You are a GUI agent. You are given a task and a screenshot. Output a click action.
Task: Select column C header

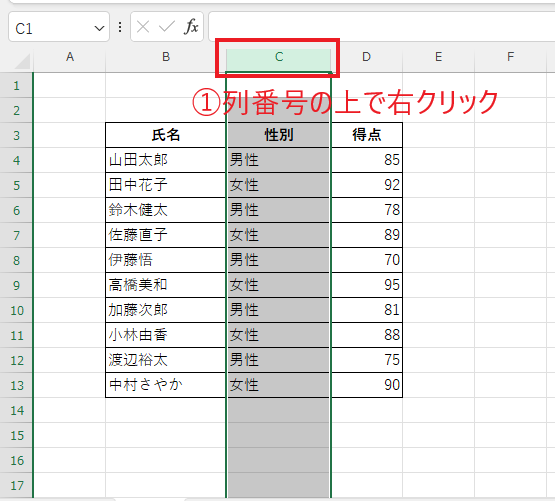(x=279, y=57)
